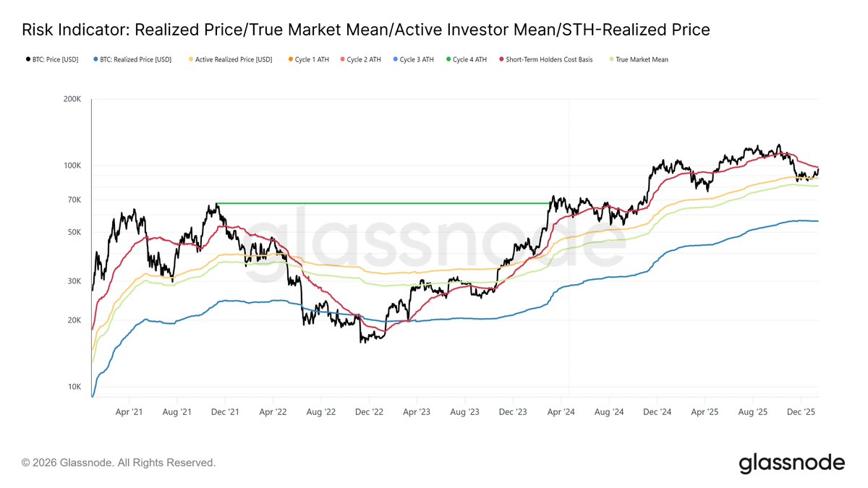The image size is (868, 488).
Task: Click the Active Realized Price legend dot
Action: pos(191,60)
